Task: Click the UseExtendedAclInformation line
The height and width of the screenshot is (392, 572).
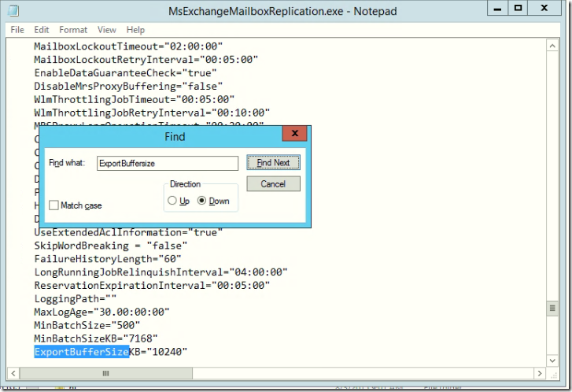Action: point(128,232)
